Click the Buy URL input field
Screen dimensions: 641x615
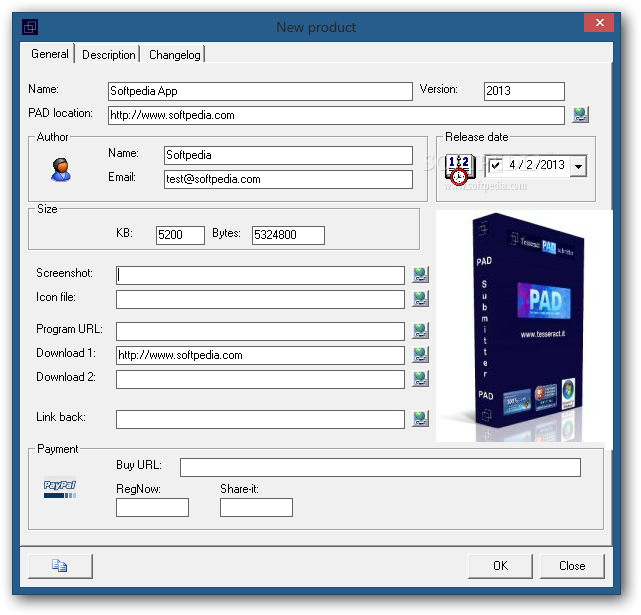tap(380, 467)
